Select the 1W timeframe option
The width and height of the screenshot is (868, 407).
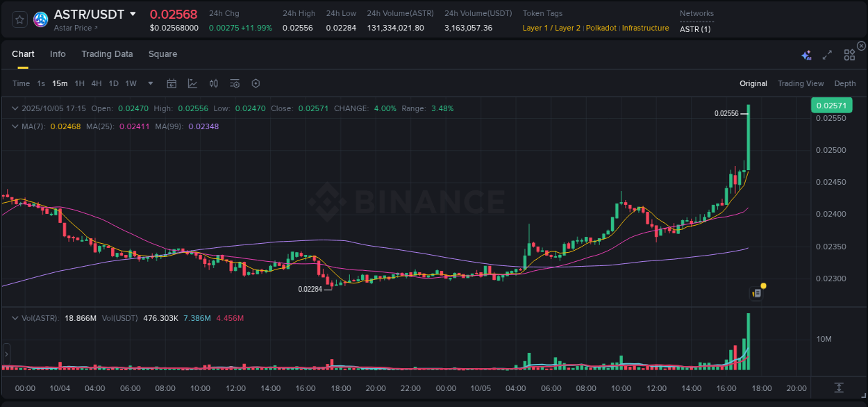click(x=131, y=83)
